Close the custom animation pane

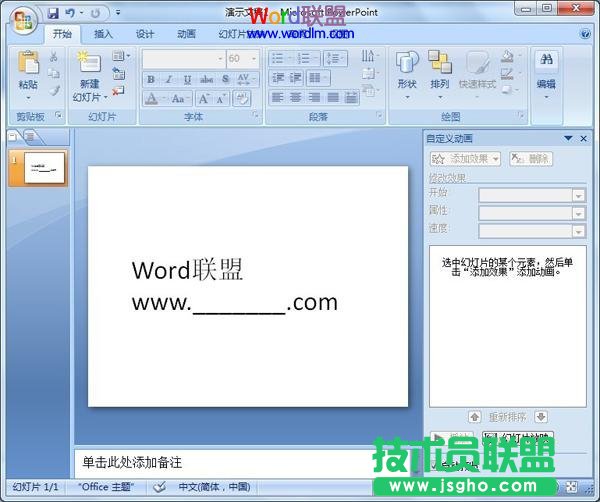tap(584, 139)
